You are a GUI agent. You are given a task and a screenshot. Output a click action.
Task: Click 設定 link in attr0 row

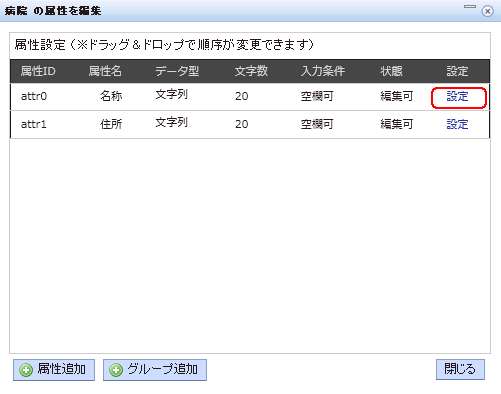(x=457, y=97)
